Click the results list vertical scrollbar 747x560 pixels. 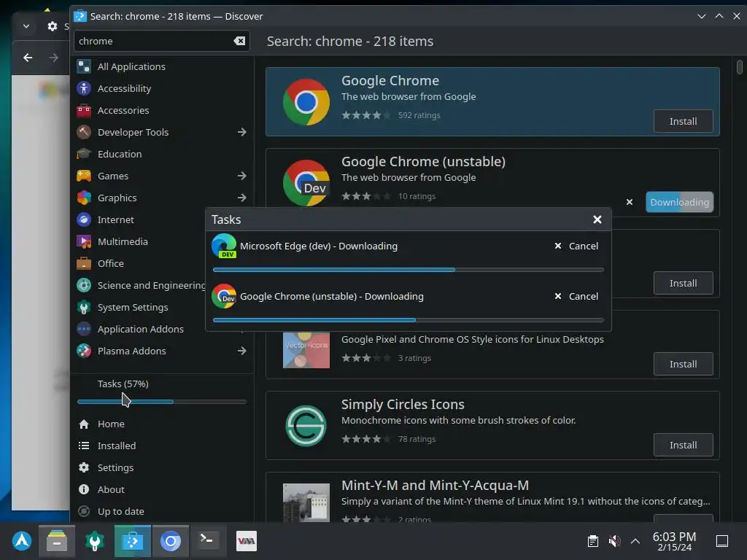pyautogui.click(x=740, y=66)
